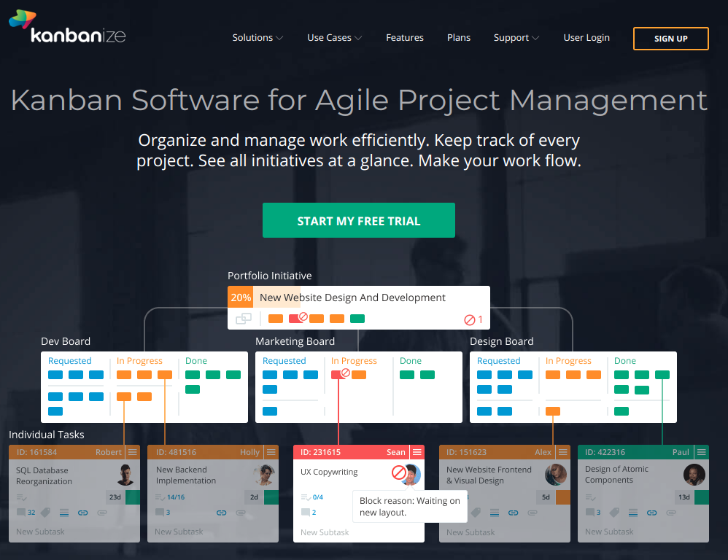The height and width of the screenshot is (560, 728).
Task: Click link icon on SQL Database card
Action: [82, 513]
